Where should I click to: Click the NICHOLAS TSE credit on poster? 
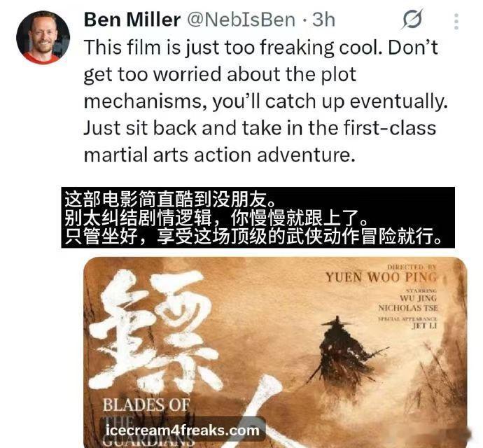point(408,308)
